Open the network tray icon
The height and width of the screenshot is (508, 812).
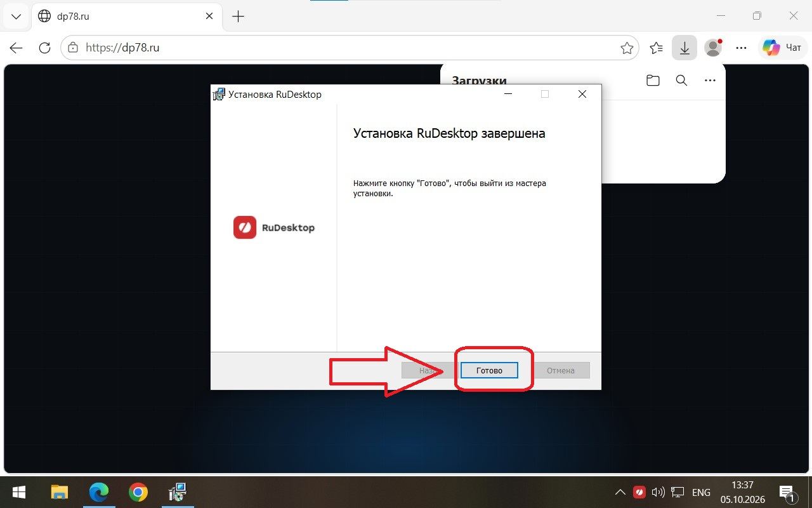pyautogui.click(x=678, y=492)
